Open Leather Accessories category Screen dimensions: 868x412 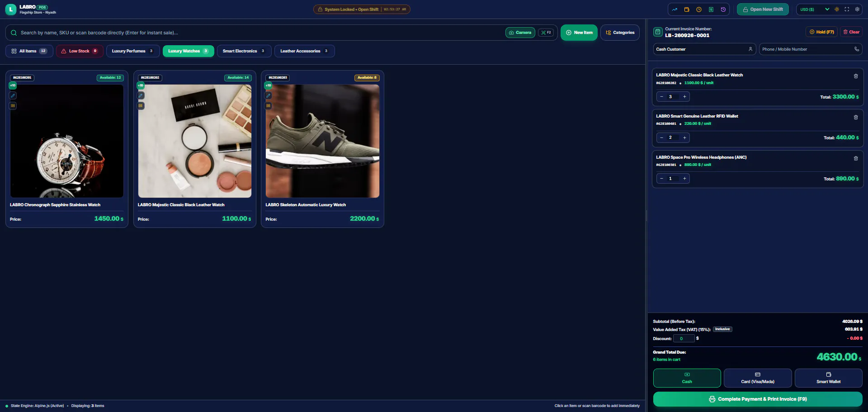point(304,51)
